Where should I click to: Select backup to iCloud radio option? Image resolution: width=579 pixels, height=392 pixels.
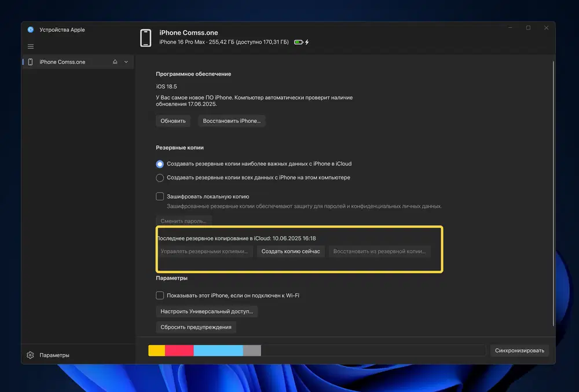tap(160, 164)
